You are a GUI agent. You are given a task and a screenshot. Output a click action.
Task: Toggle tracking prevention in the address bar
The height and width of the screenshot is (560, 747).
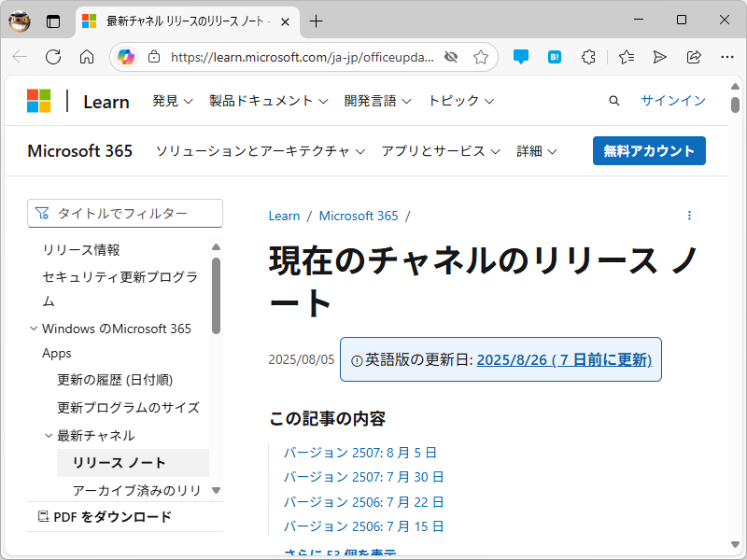point(450,57)
